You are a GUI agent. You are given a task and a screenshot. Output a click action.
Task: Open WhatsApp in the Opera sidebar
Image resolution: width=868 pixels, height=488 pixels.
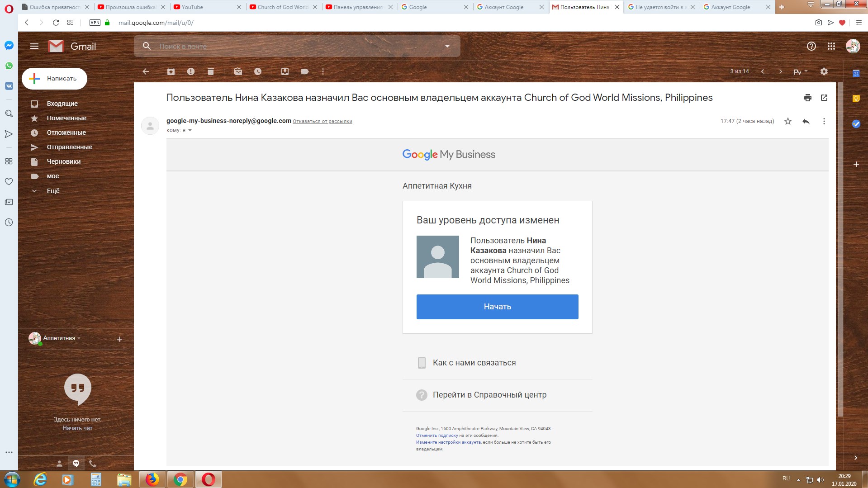point(9,66)
